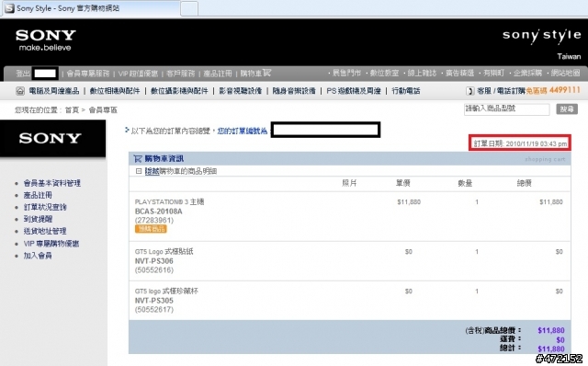The image size is (588, 366).
Task: Open VIP 專屬購物優惠 in sidebar
Action: pyautogui.click(x=51, y=244)
